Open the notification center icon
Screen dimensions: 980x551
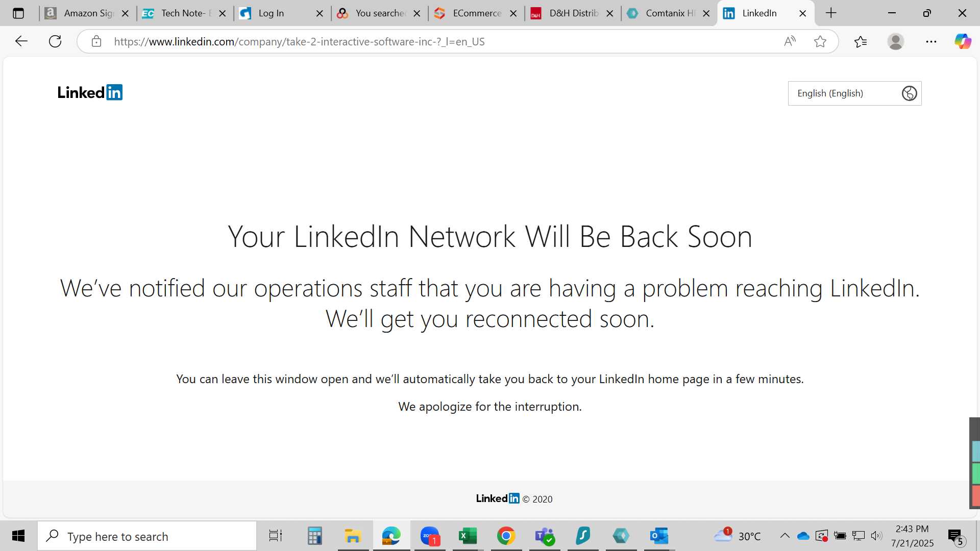pos(955,537)
